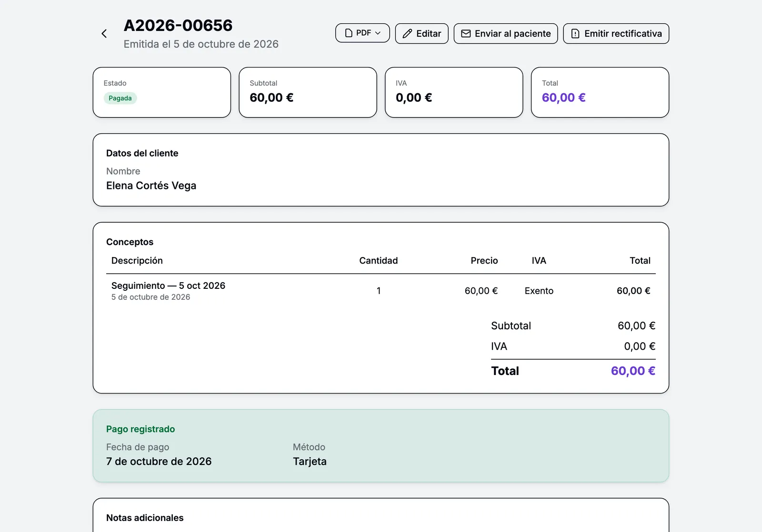
Task: Click the issue date 'Emitida el 5 de octubre de 2026'
Action: [201, 44]
